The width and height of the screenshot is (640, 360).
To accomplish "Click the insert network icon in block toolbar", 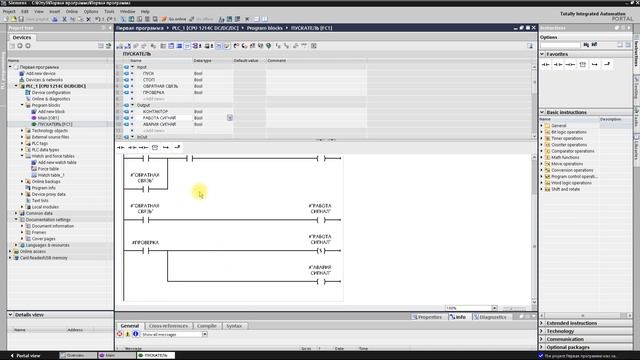I will (120, 46).
